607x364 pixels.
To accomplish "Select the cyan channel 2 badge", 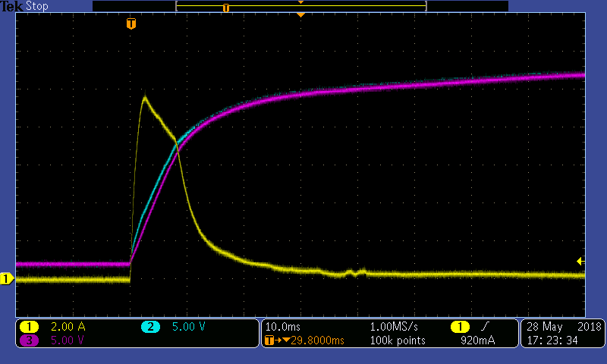I will pyautogui.click(x=150, y=327).
